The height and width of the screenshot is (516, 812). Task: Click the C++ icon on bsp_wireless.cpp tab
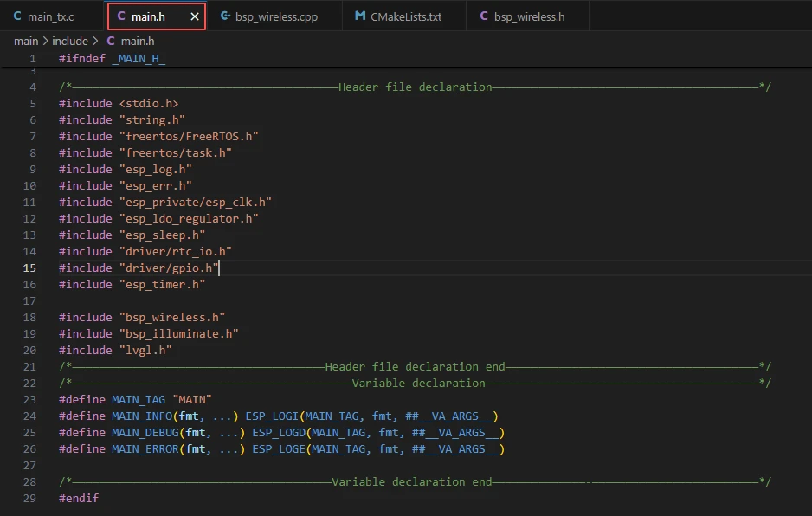(x=224, y=16)
